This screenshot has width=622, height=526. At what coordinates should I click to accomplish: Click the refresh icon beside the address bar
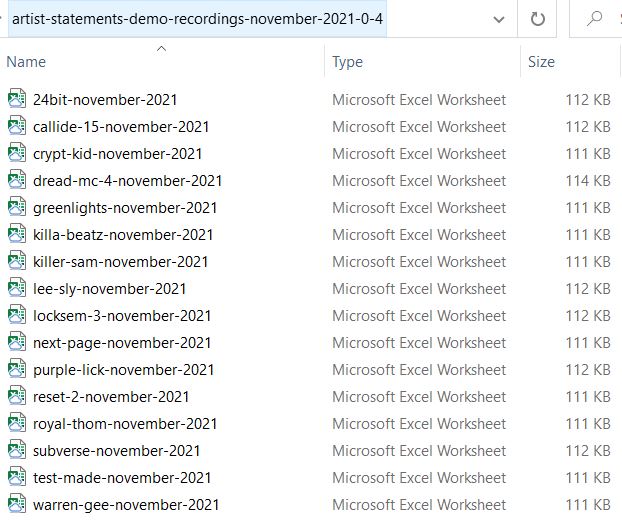538,19
